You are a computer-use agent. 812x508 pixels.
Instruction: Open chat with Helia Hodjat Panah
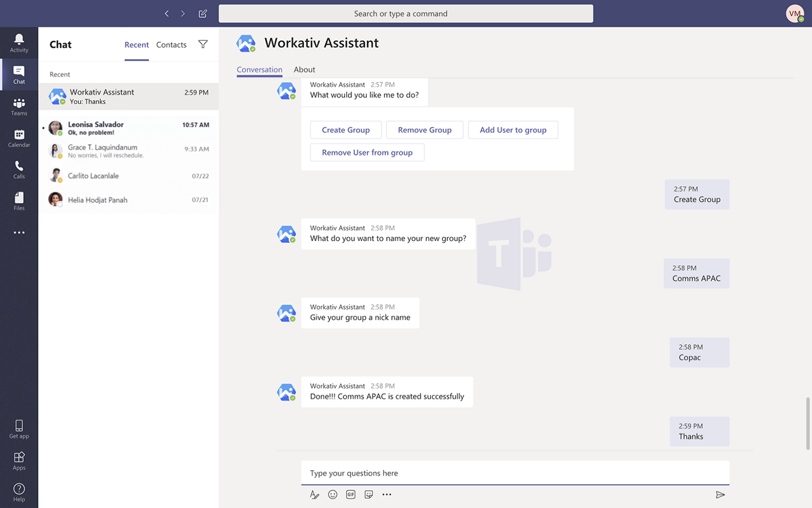[x=129, y=200]
